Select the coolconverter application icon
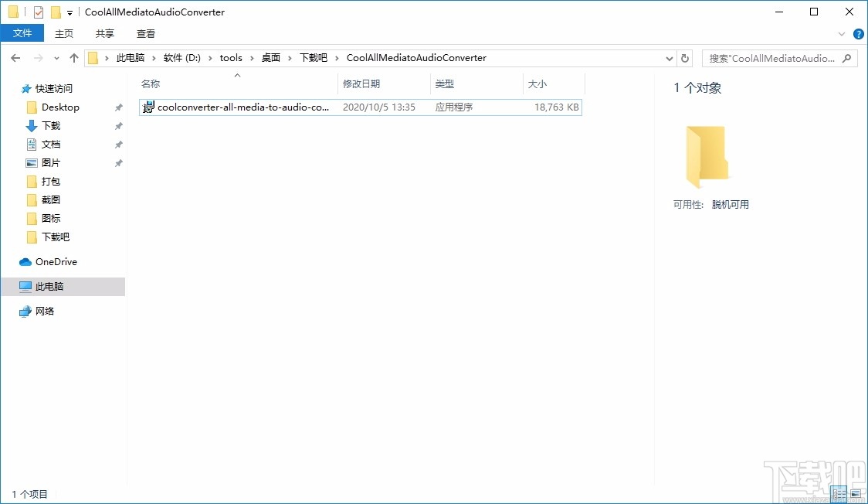868x504 pixels. tap(147, 107)
